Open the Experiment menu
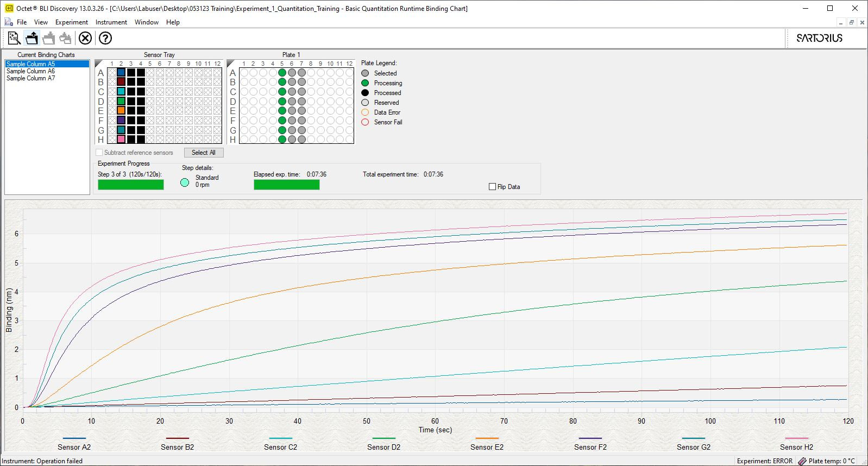Viewport: 868px width, 466px height. [71, 22]
